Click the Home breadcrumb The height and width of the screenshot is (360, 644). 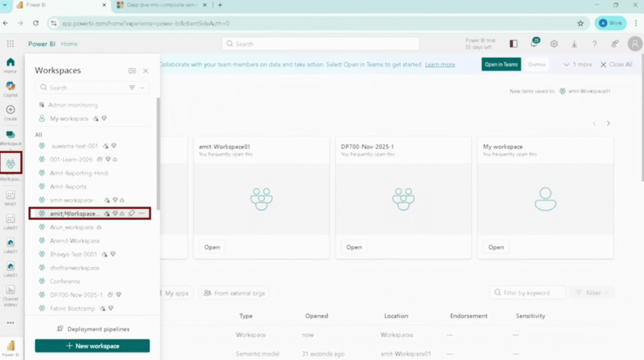point(69,43)
